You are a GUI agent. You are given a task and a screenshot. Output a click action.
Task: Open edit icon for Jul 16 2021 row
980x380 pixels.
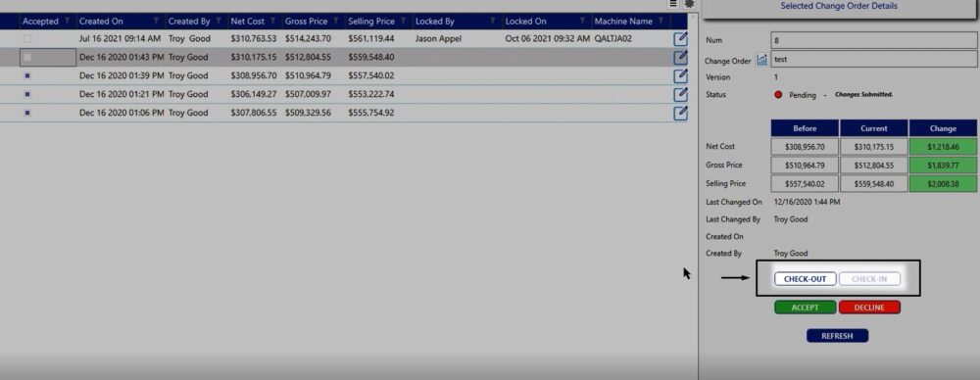(681, 39)
